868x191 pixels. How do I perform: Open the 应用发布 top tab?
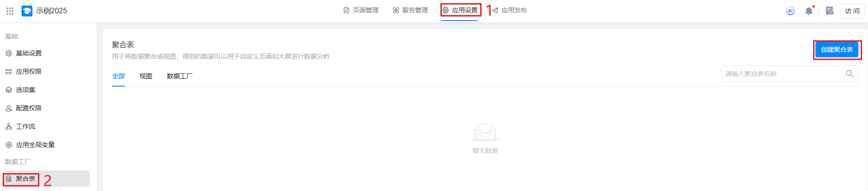pyautogui.click(x=509, y=10)
